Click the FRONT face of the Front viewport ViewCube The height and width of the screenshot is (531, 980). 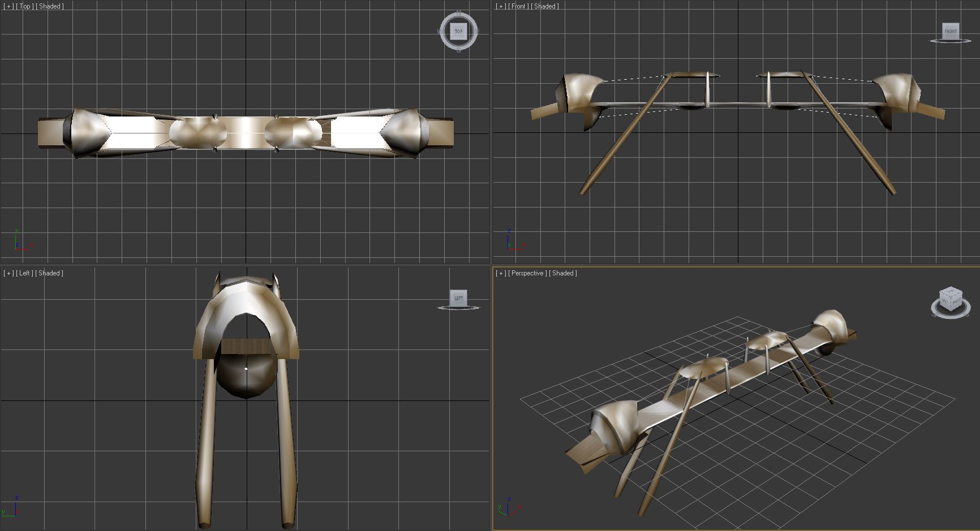pos(951,31)
